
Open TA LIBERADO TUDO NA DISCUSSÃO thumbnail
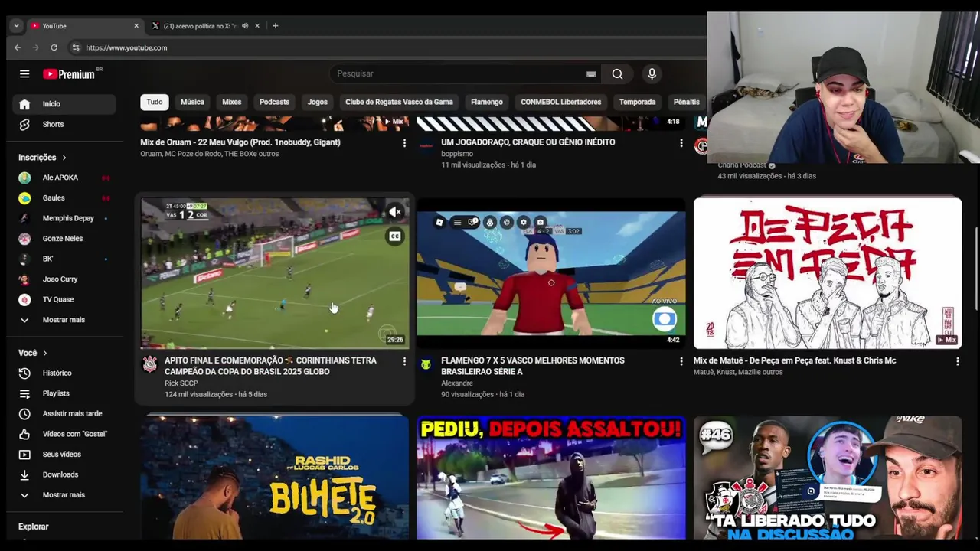pyautogui.click(x=828, y=478)
